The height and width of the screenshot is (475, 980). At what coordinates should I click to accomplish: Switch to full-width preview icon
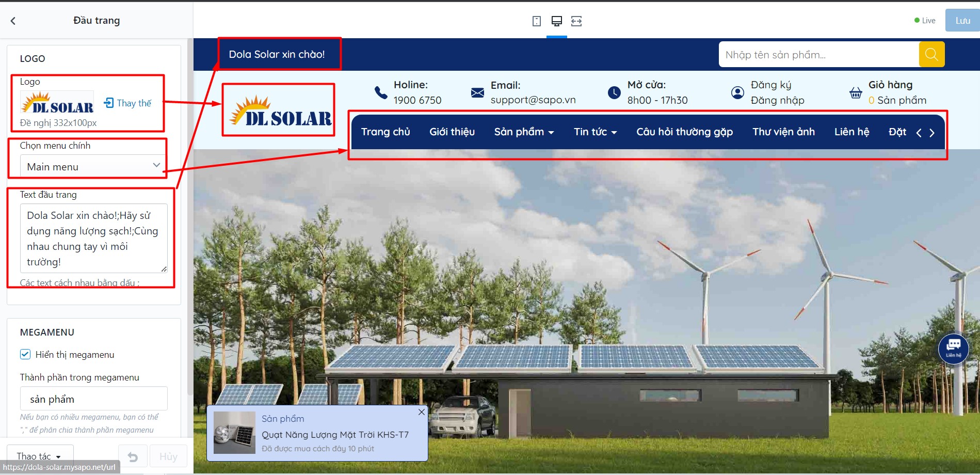[576, 21]
